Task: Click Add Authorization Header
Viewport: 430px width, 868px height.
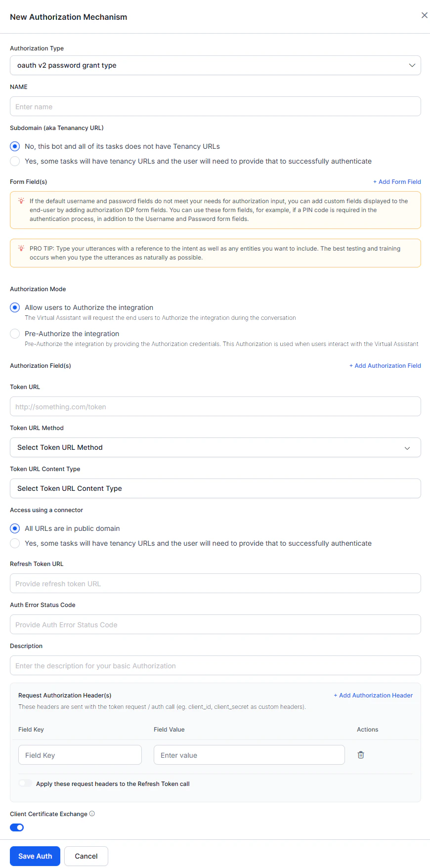Action: 373,695
